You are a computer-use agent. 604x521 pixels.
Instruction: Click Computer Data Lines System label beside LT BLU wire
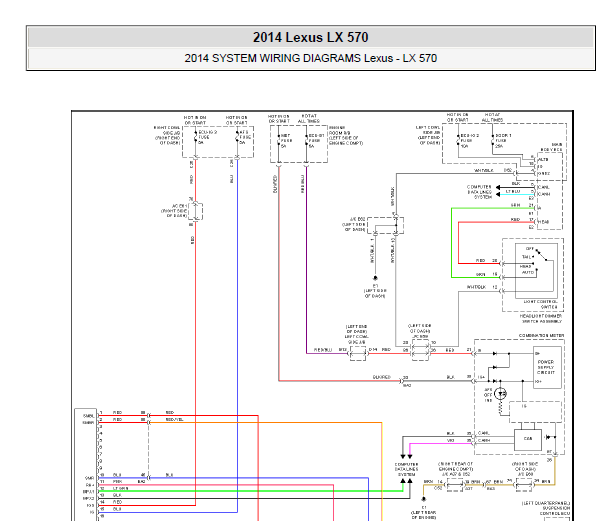click(479, 192)
